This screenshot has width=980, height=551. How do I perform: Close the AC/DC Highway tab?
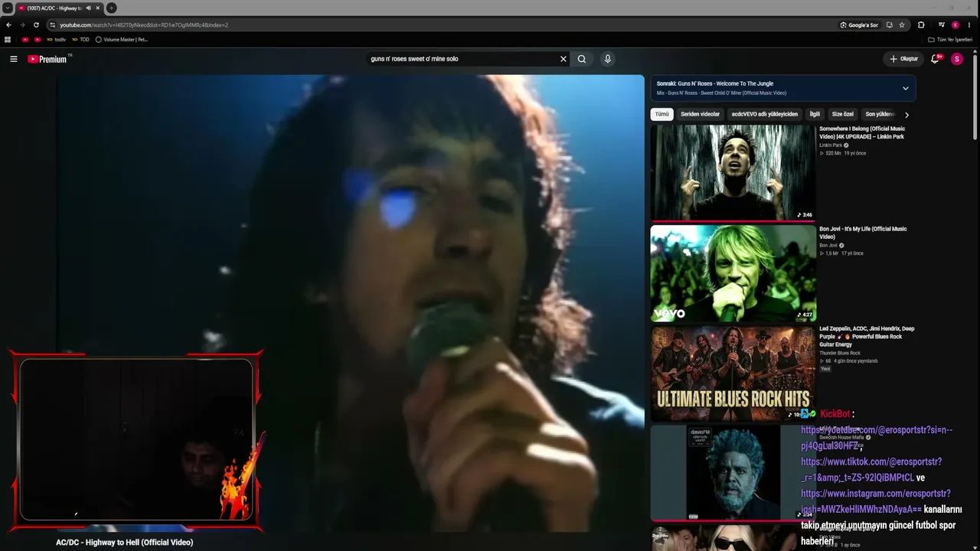(98, 8)
